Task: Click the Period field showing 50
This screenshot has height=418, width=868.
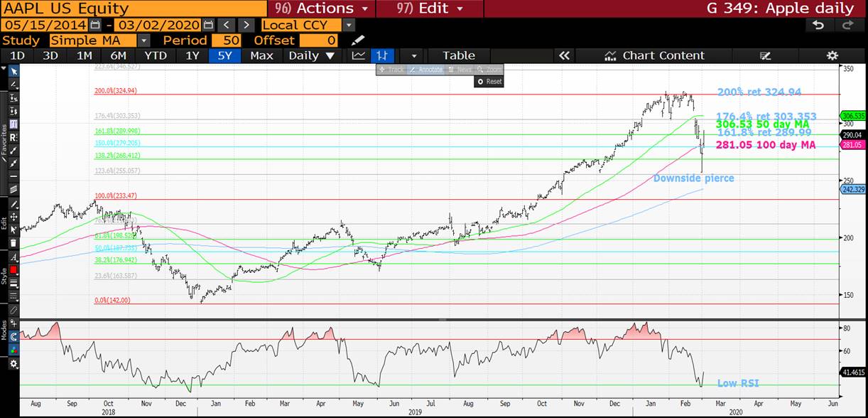Action: click(x=227, y=41)
